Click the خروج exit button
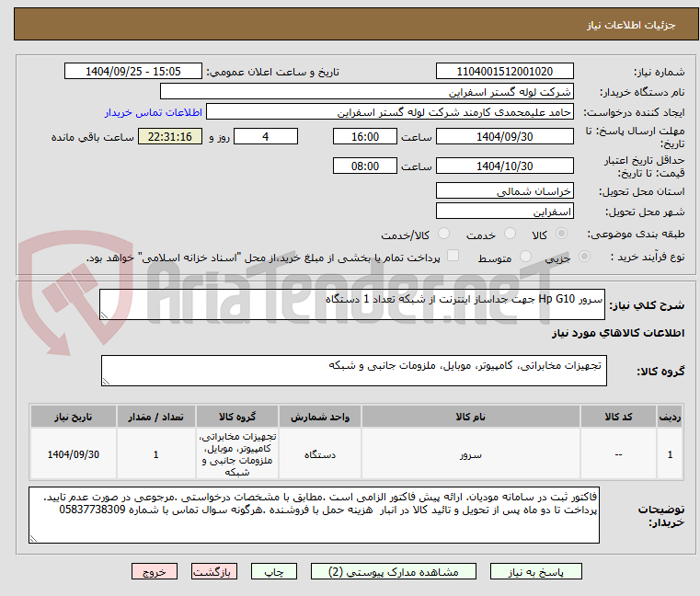Viewport: 700px width, 596px height. 154,571
